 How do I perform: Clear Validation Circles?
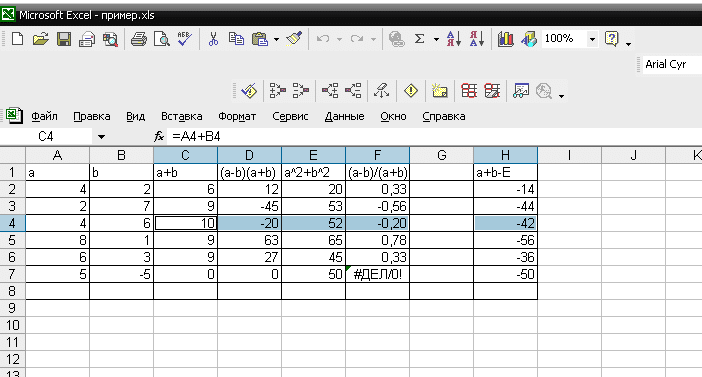tap(492, 91)
